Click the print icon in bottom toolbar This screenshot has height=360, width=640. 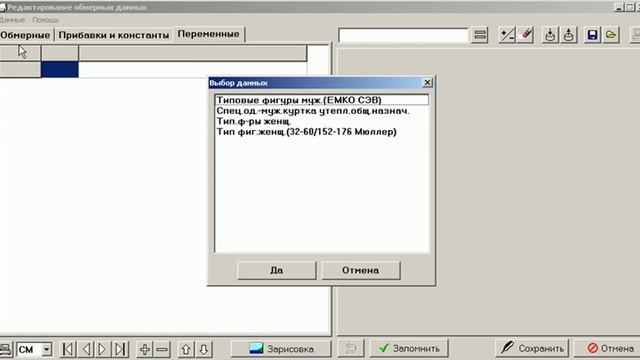point(5,349)
